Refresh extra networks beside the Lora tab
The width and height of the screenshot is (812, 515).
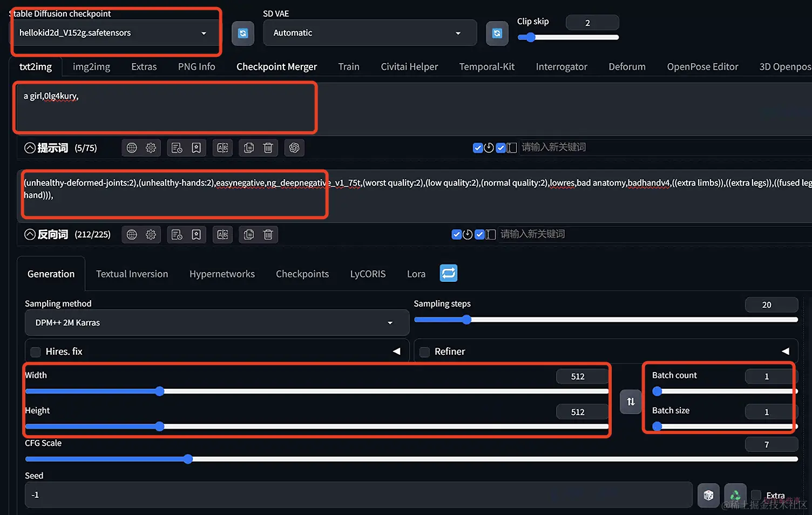point(449,273)
